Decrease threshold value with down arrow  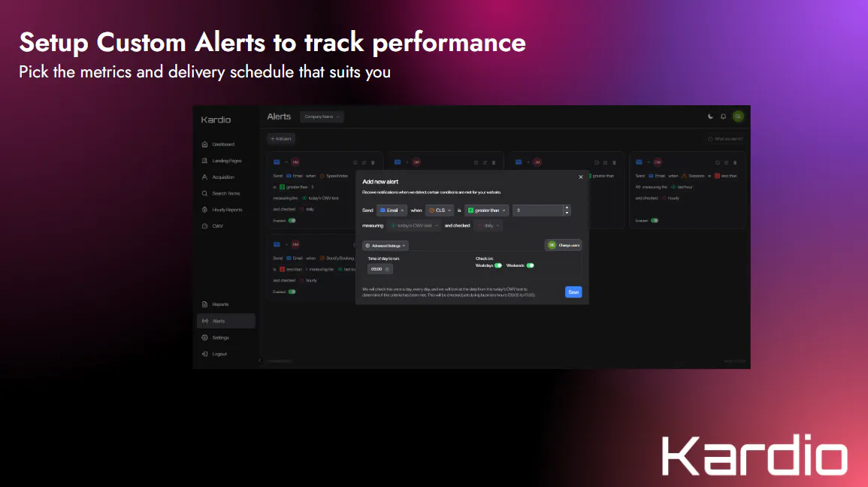coord(567,213)
